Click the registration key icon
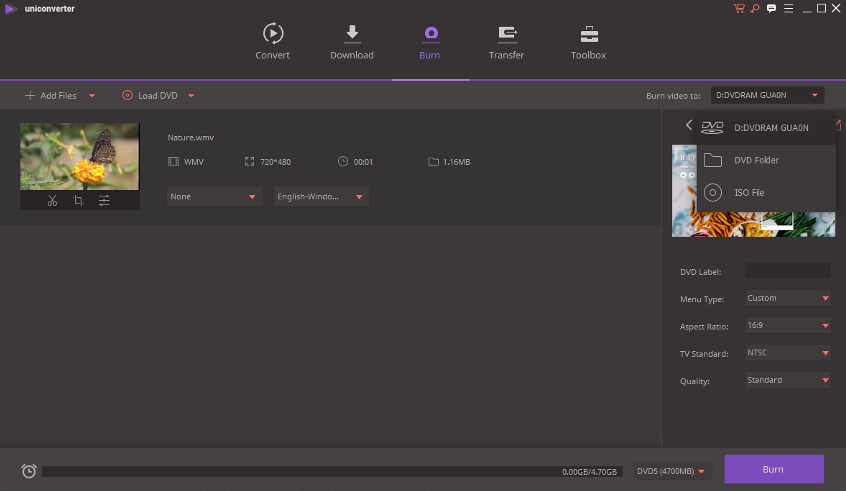Image resolution: width=846 pixels, height=491 pixels. coord(755,8)
